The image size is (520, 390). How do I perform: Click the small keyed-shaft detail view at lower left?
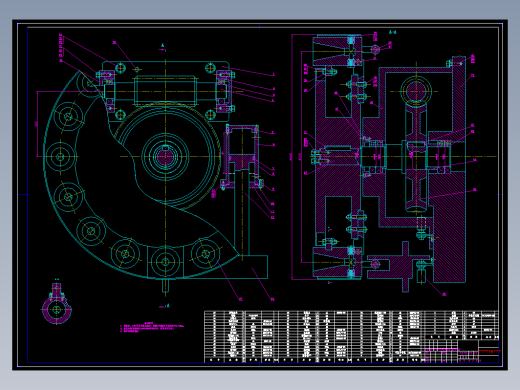(56, 304)
